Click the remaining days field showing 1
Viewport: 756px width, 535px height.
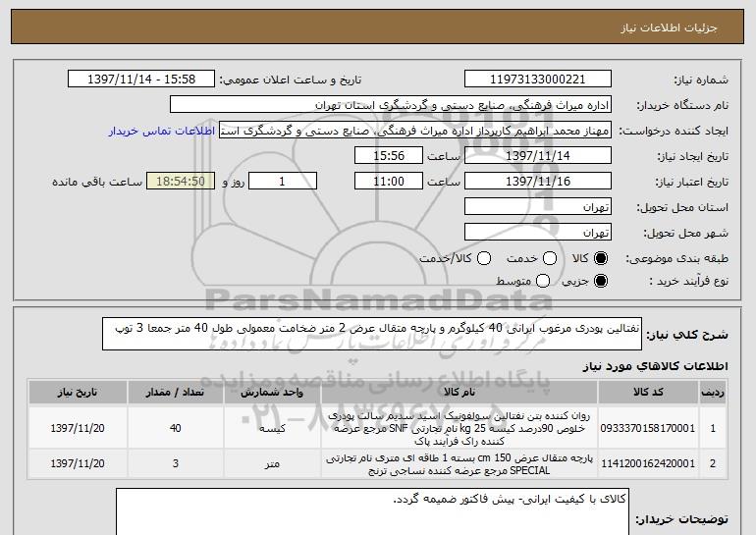(283, 182)
